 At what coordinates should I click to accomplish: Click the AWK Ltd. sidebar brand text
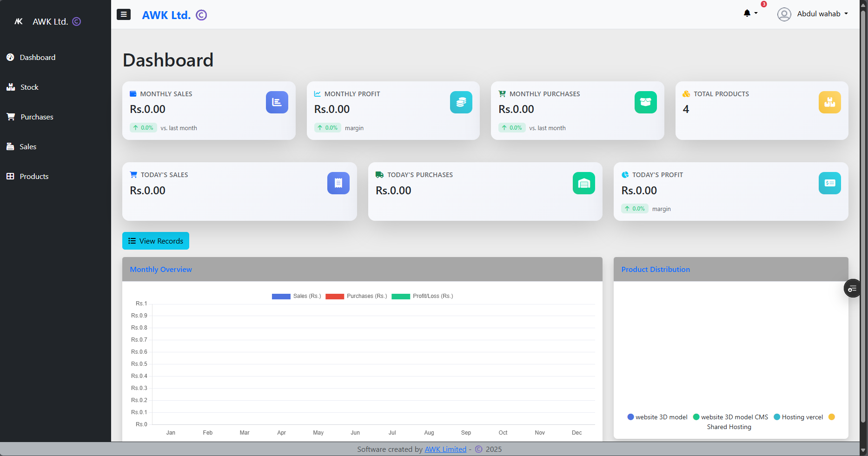click(x=50, y=21)
